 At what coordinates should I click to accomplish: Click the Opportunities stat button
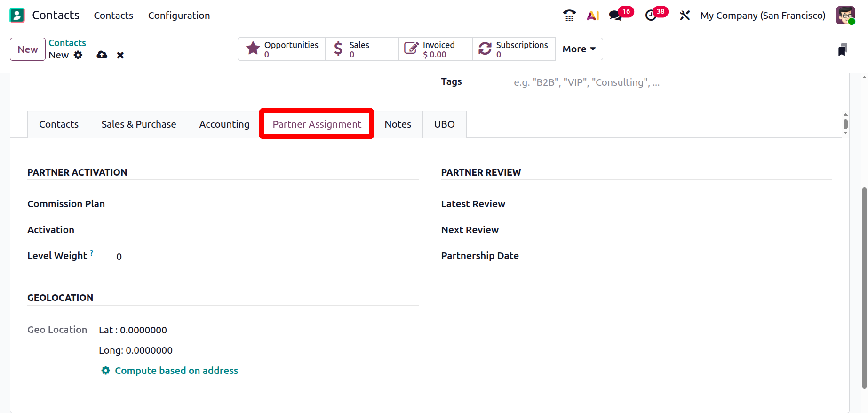(x=281, y=49)
